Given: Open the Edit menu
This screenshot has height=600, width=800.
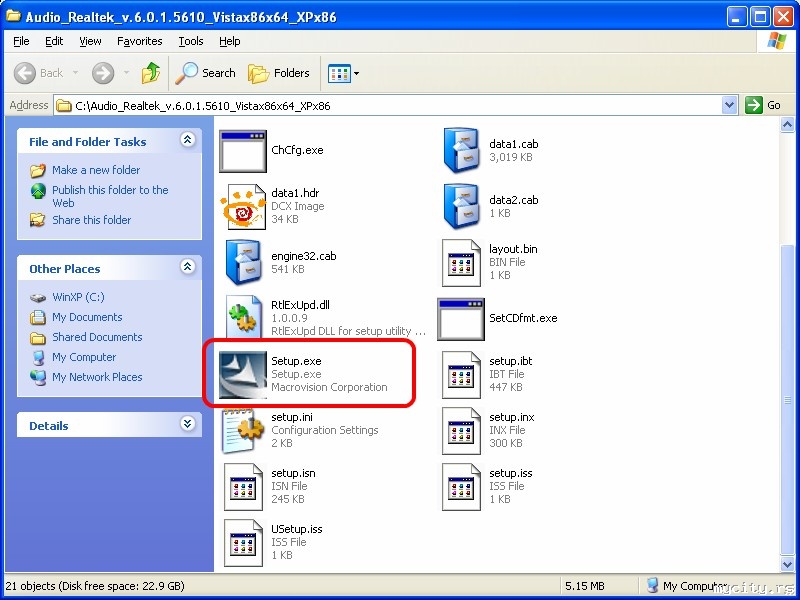Looking at the screenshot, I should coord(54,41).
